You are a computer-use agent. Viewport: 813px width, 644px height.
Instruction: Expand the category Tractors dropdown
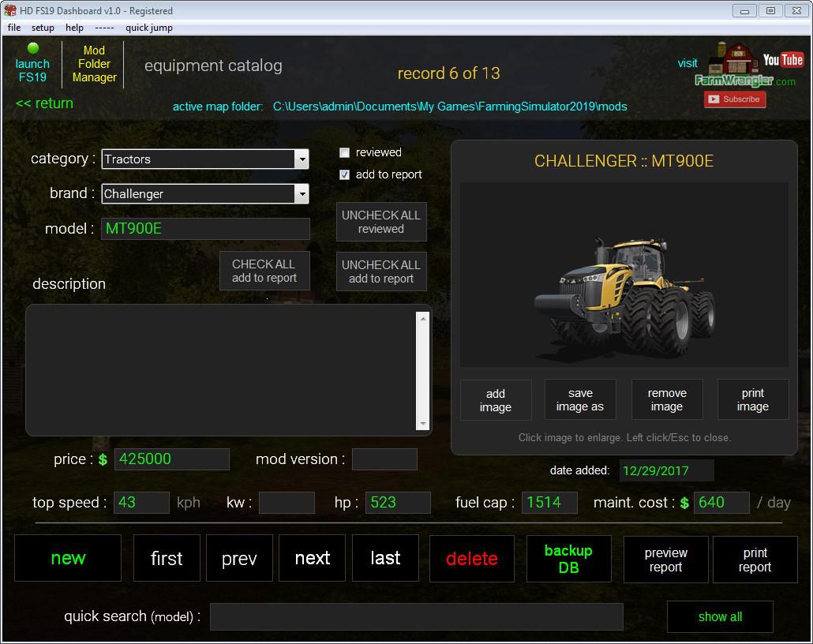(302, 159)
